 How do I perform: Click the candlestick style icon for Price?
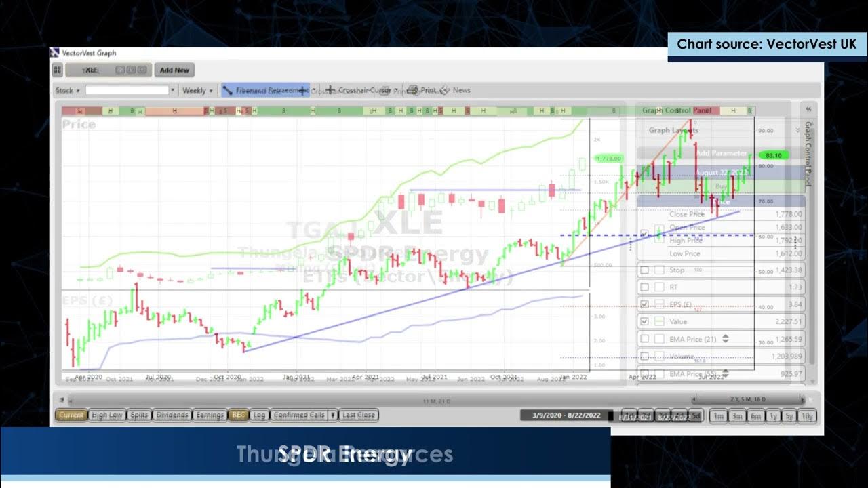pyautogui.click(x=659, y=234)
